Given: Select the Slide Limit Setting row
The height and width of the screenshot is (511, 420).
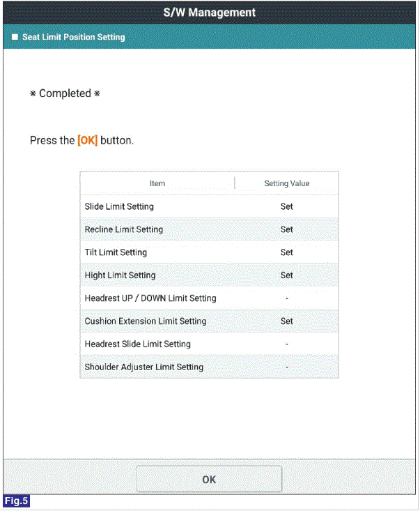Looking at the screenshot, I should coord(210,206).
